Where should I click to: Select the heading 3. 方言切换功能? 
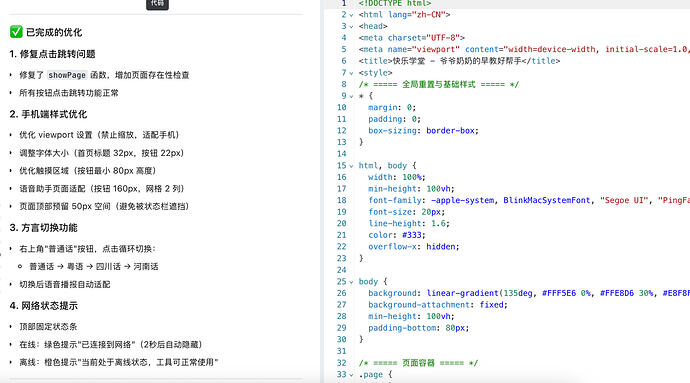(x=43, y=228)
